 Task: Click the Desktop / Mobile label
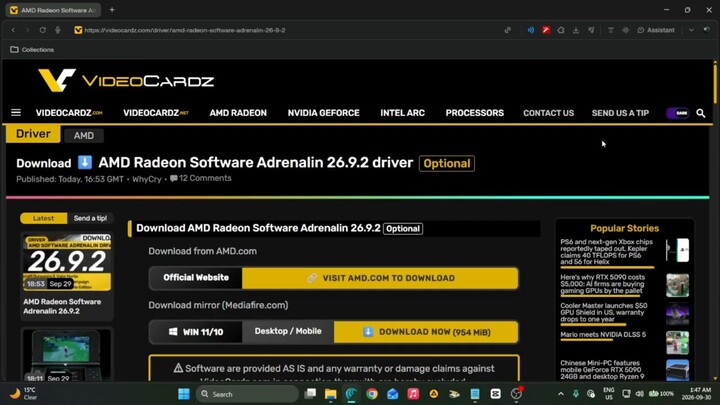click(x=288, y=331)
